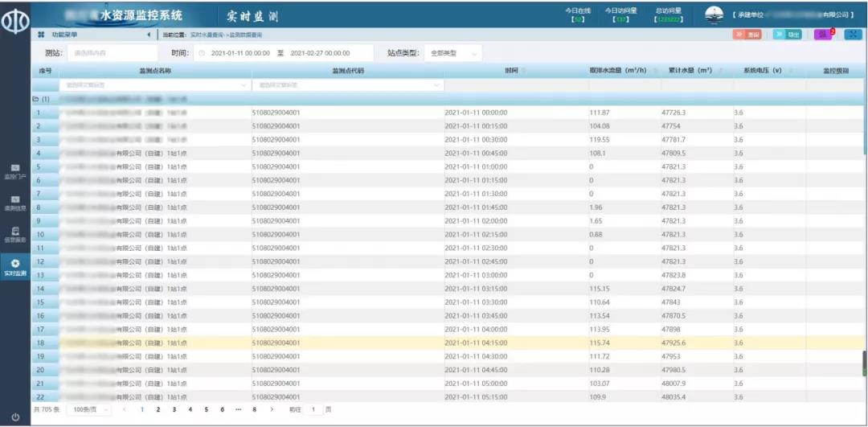Image resolution: width=868 pixels, height=427 pixels.
Task: Click the fullscreen icon button
Action: tap(853, 35)
